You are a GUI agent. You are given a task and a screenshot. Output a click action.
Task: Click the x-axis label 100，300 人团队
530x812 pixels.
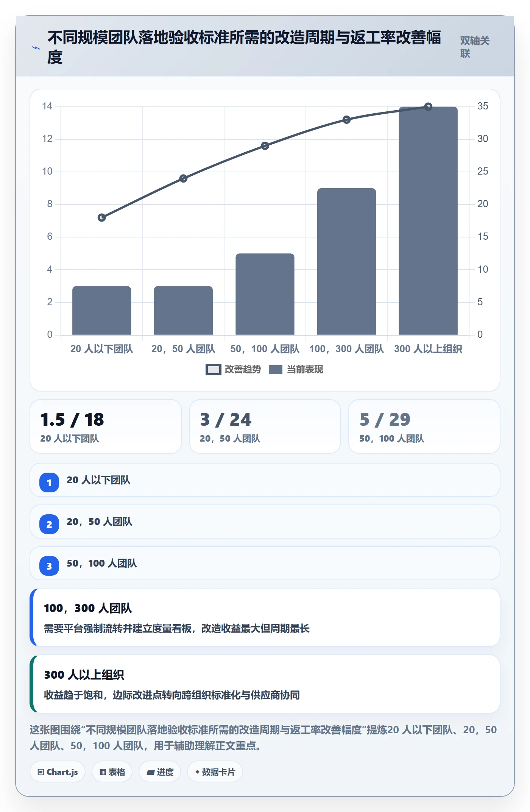(x=346, y=349)
